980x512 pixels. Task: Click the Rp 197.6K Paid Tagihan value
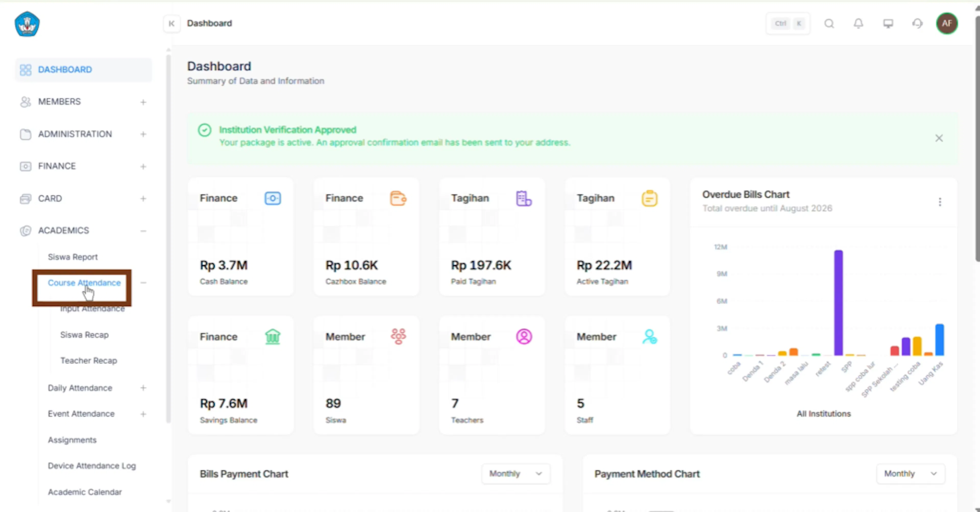pos(481,265)
